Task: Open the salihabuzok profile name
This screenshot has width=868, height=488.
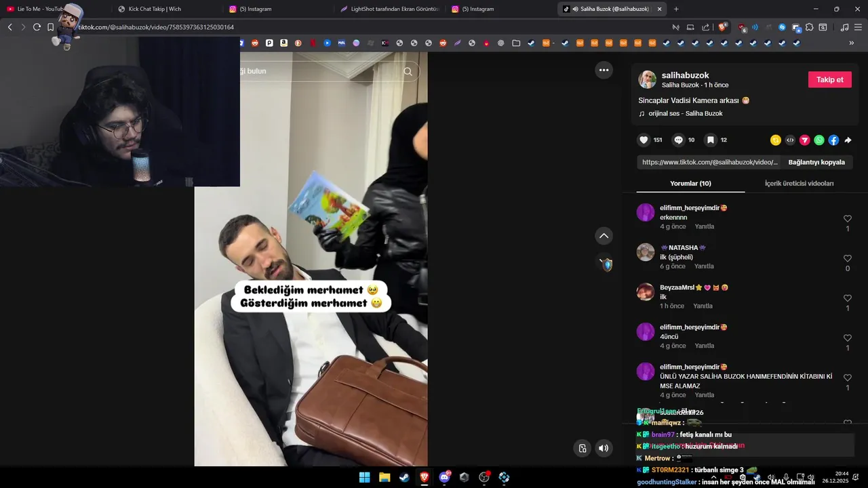Action: point(686,75)
